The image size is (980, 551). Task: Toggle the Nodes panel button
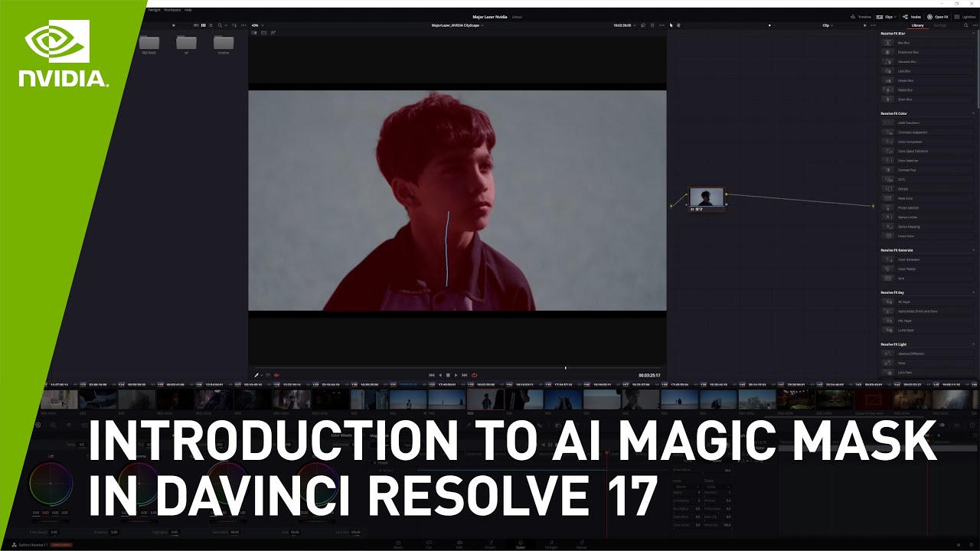click(912, 17)
